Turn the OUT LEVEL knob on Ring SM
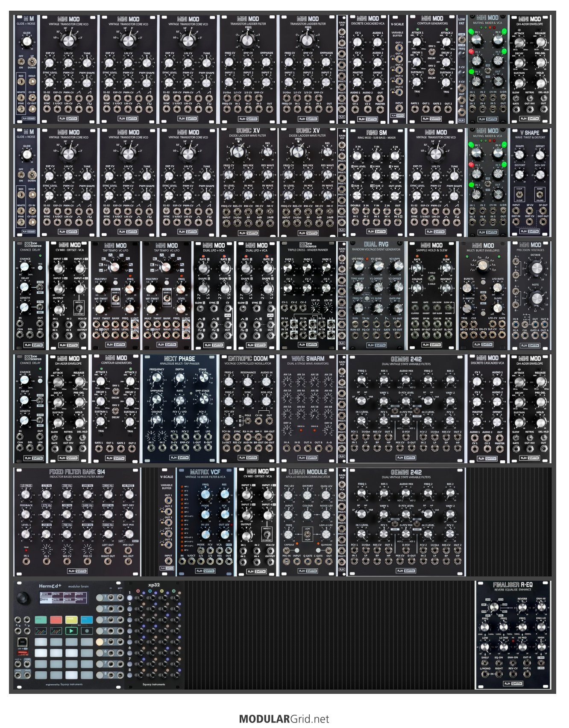This screenshot has height=728, width=569. 395,196
